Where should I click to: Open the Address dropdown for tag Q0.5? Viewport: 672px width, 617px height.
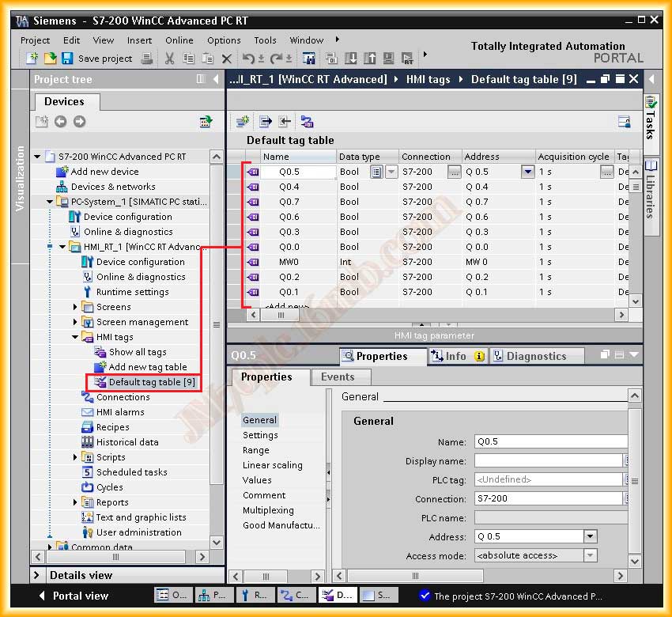coord(527,172)
